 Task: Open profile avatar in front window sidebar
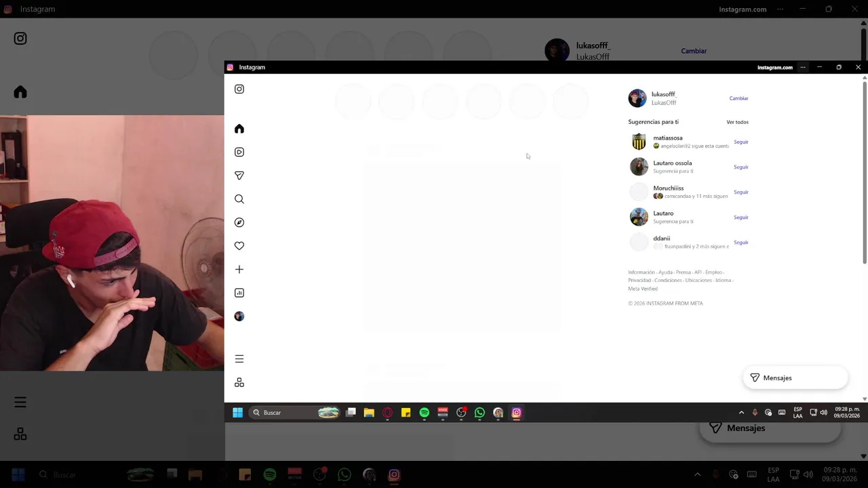point(239,317)
